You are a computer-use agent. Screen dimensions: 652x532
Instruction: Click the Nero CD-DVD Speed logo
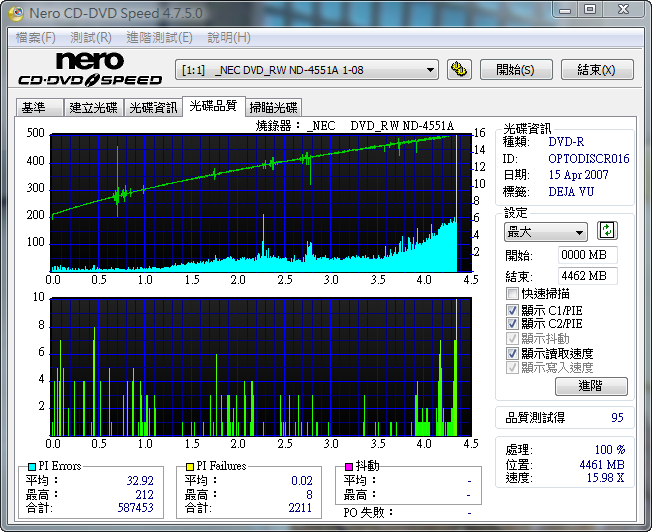coord(90,69)
